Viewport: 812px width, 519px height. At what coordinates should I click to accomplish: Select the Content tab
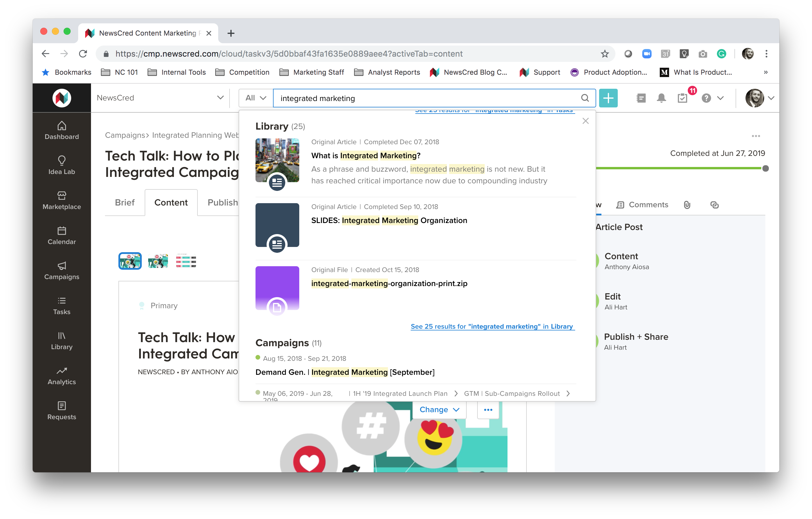click(171, 203)
